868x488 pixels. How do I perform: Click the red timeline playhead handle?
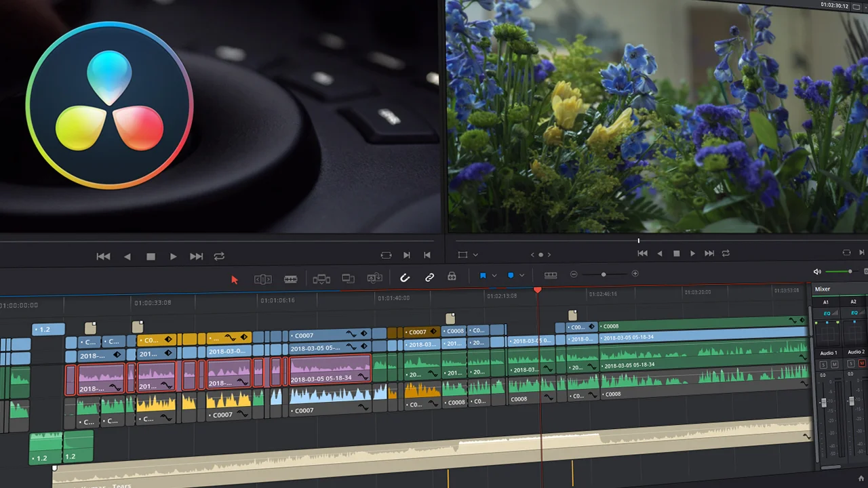pyautogui.click(x=538, y=290)
